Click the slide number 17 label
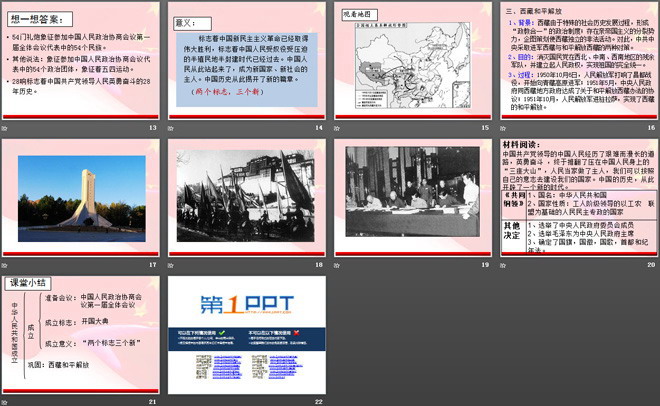Viewport: 660px width, 406px height. 153,264
